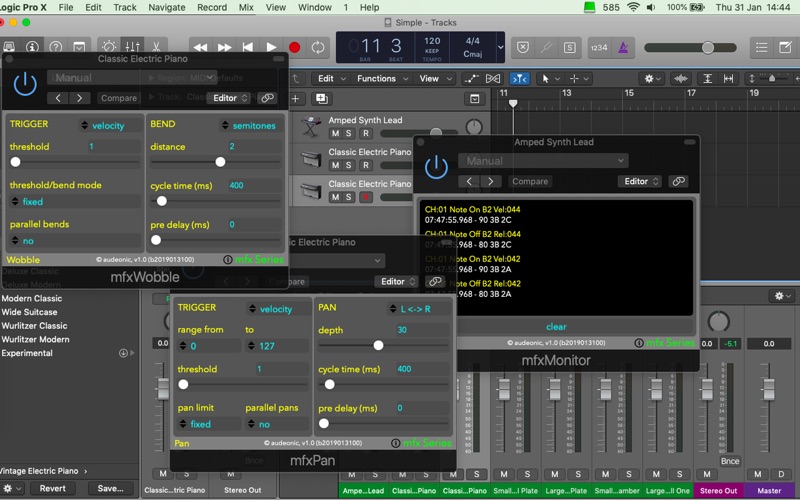This screenshot has height=500, width=800.
Task: Click the duplicate track button
Action: tap(321, 98)
